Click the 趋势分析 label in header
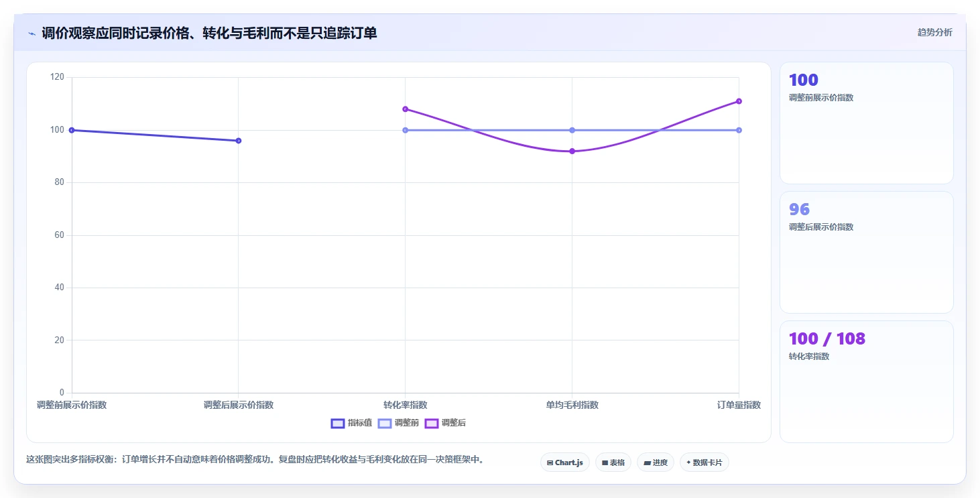 click(x=934, y=33)
